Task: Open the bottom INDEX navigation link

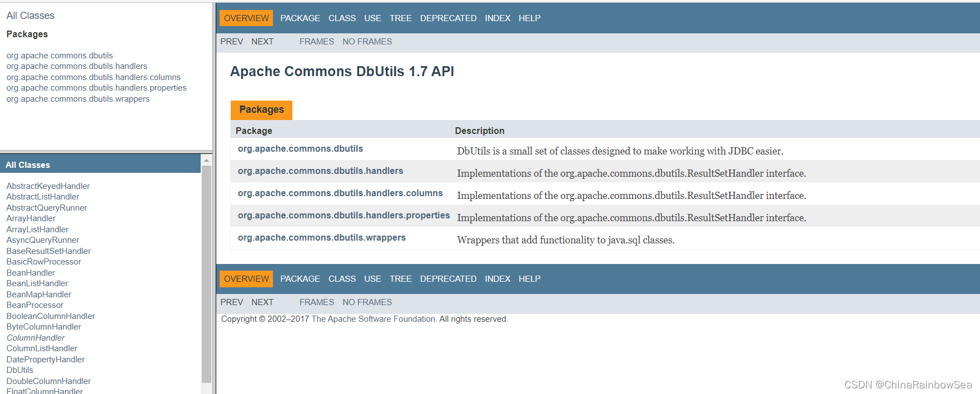Action: click(498, 278)
